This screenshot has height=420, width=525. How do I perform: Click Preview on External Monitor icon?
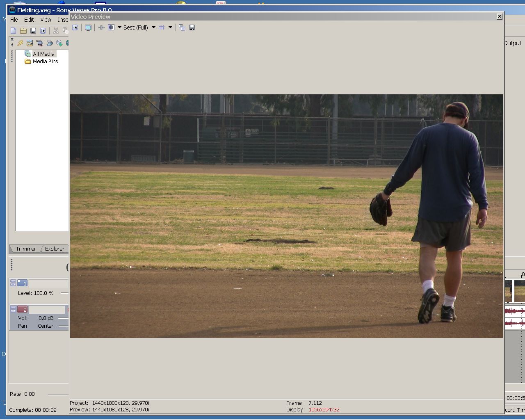(88, 27)
